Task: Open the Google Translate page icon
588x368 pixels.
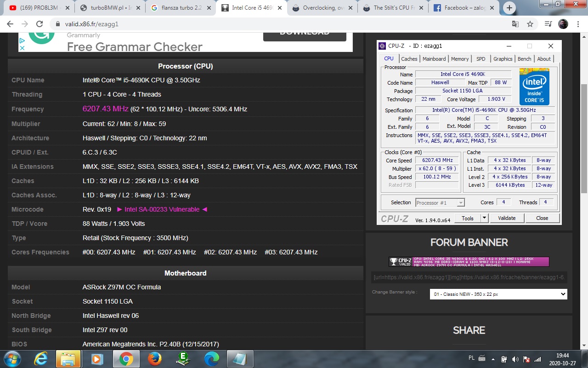Action: point(515,24)
